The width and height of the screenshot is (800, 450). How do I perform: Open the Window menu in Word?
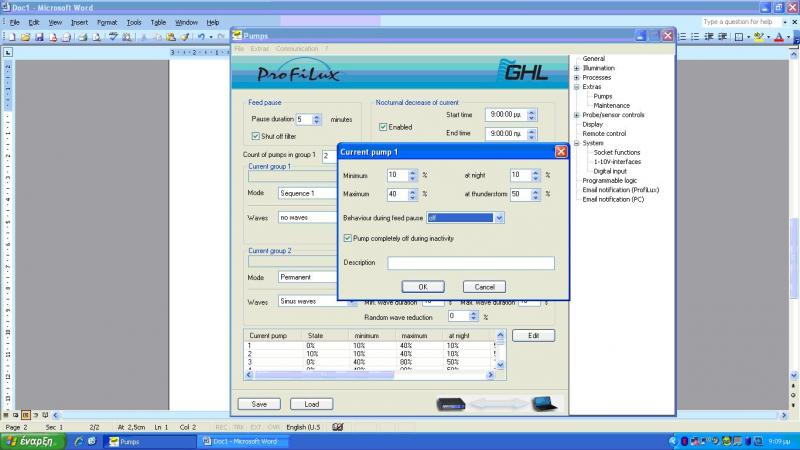186,22
